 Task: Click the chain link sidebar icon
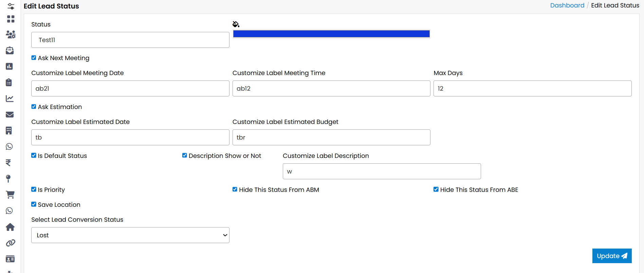pos(11,243)
